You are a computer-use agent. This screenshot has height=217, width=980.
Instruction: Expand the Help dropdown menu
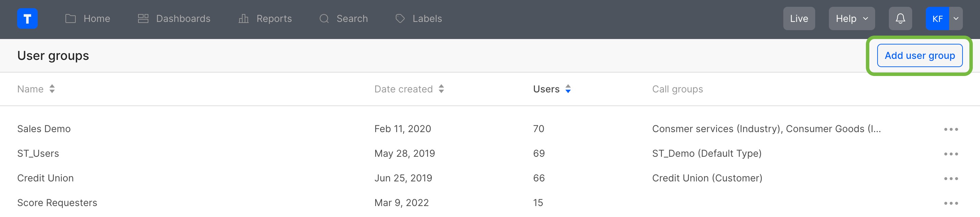pos(851,18)
